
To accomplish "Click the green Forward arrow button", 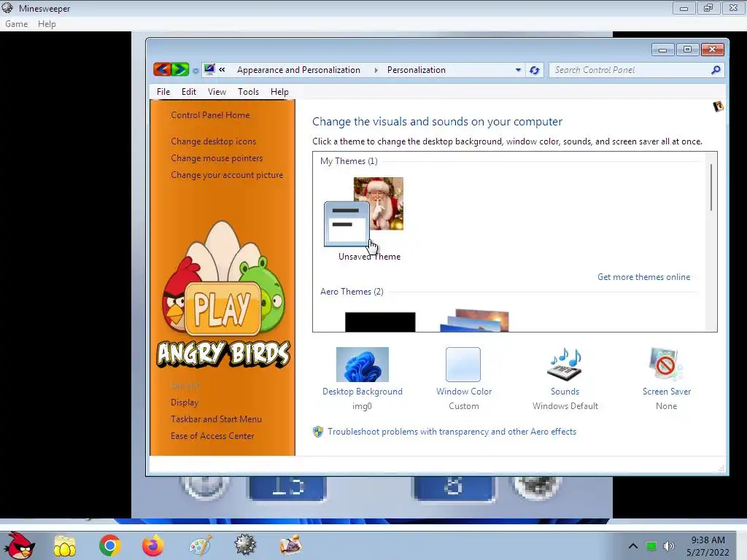I will tap(180, 69).
